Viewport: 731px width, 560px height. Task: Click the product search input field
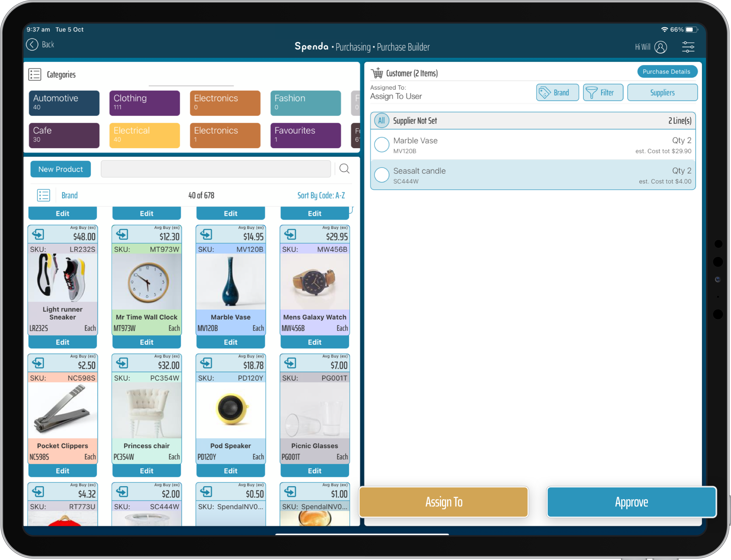point(216,169)
